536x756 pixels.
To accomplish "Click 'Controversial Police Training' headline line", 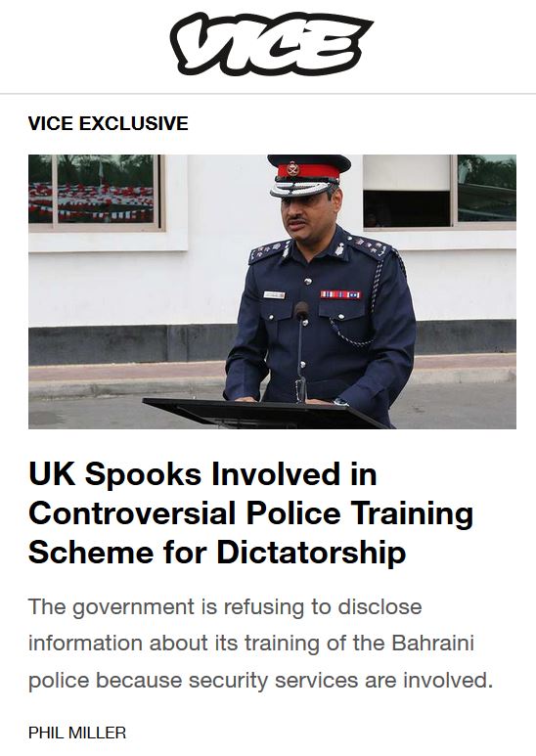I will pyautogui.click(x=251, y=512).
